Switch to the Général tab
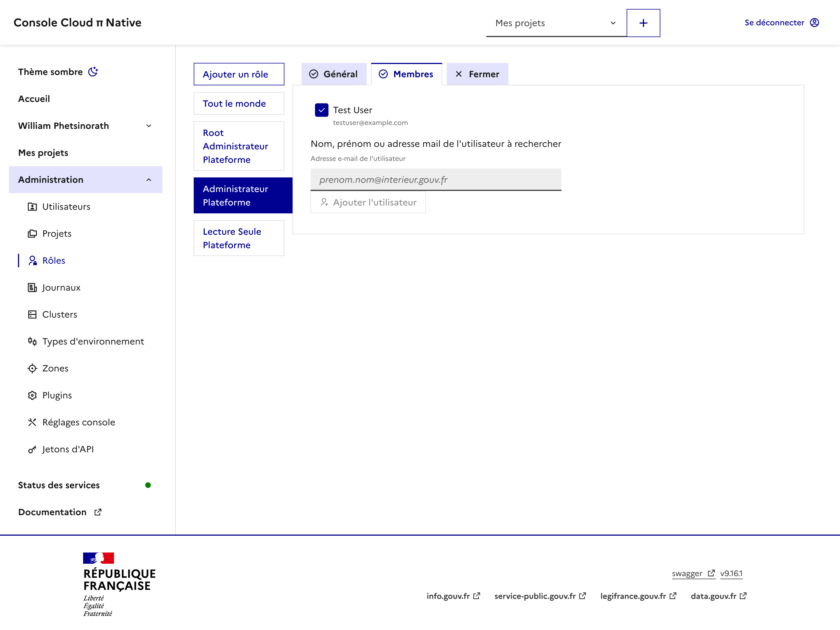Viewport: 840px width, 630px height. coord(335,74)
